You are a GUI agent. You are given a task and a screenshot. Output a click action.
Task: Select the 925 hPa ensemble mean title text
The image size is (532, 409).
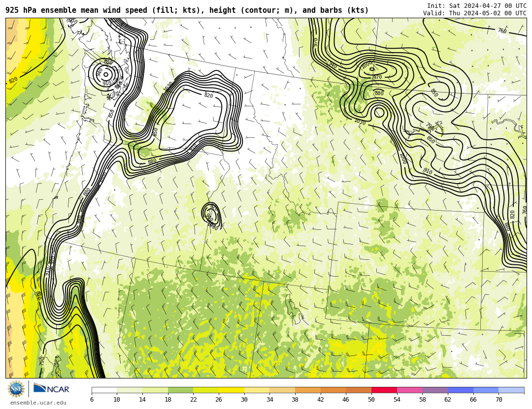(187, 10)
